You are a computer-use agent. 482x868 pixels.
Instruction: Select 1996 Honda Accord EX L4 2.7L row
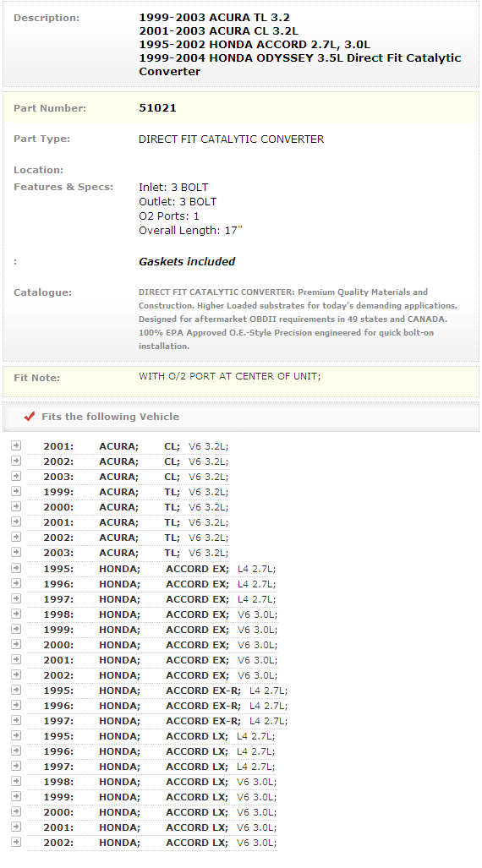point(160,584)
